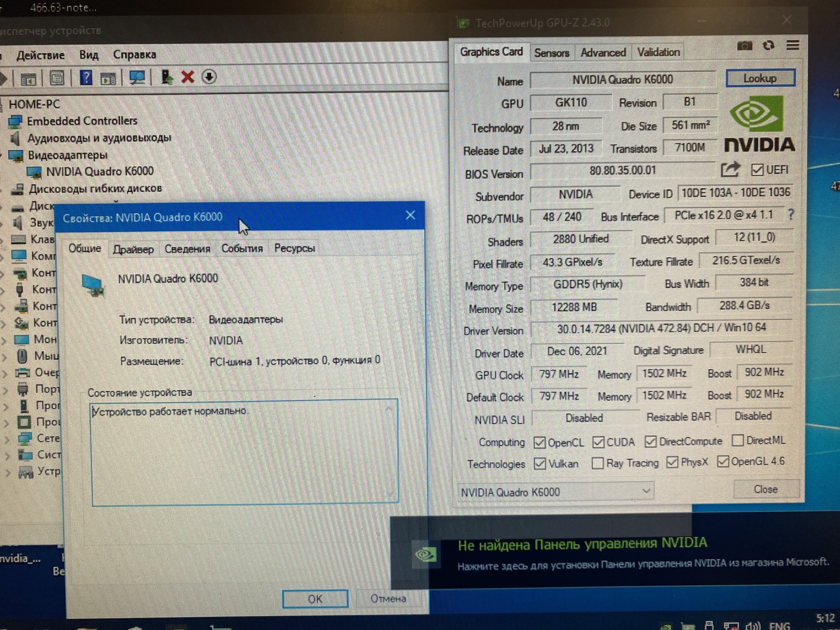This screenshot has width=840, height=630.
Task: Click the GPU-Z refresh icon
Action: 769,46
